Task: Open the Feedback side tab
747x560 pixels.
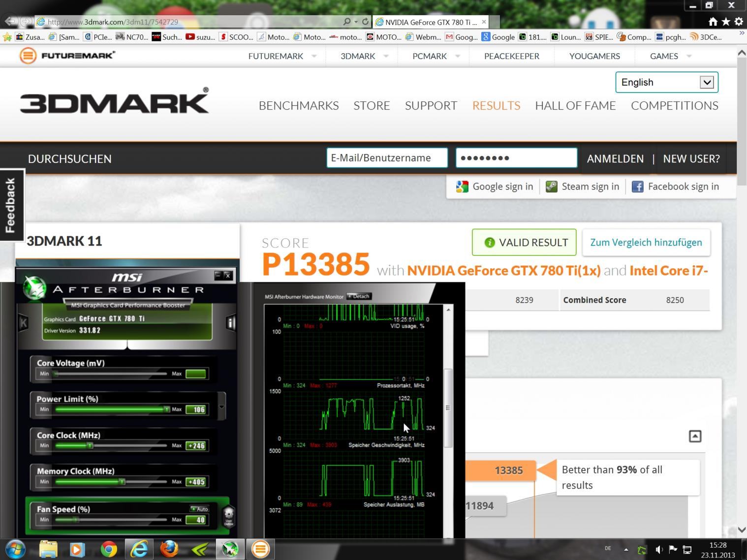Action: [x=11, y=205]
